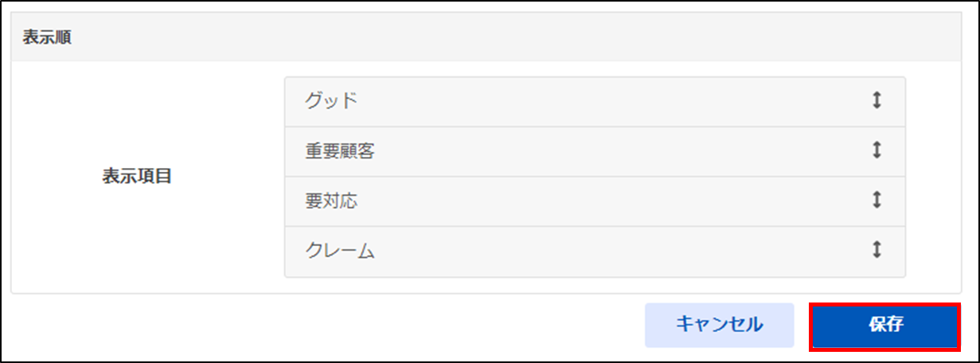The image size is (980, 363).
Task: Click the sort handle on グッド row
Action: point(877,101)
